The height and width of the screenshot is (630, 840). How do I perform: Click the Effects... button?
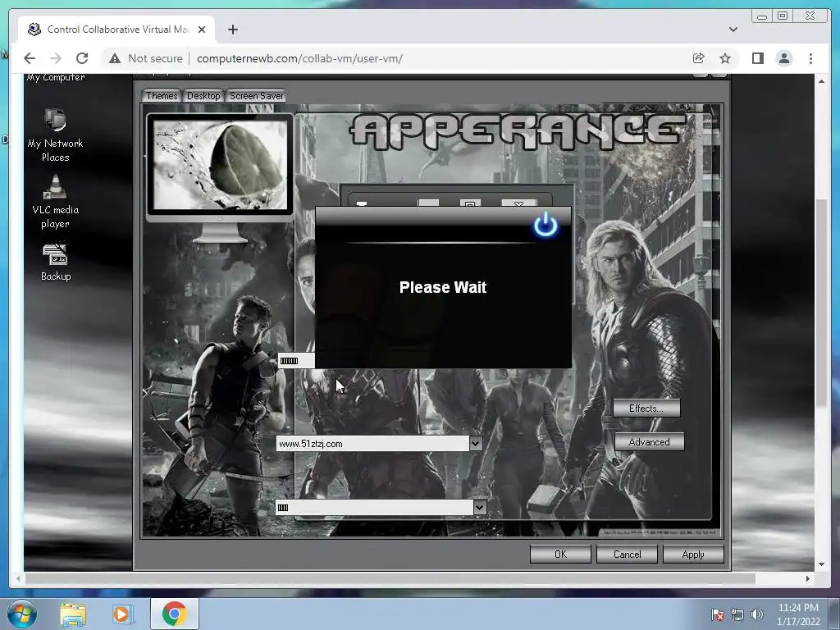tap(646, 409)
